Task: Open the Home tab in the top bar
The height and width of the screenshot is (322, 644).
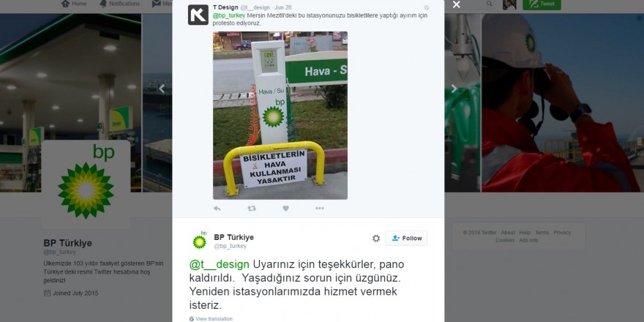Action: (x=74, y=4)
